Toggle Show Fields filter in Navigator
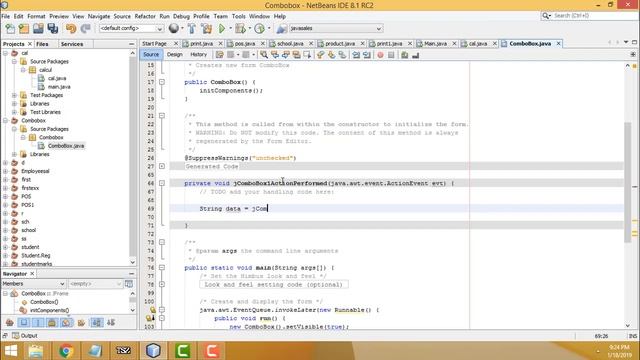 24,322
